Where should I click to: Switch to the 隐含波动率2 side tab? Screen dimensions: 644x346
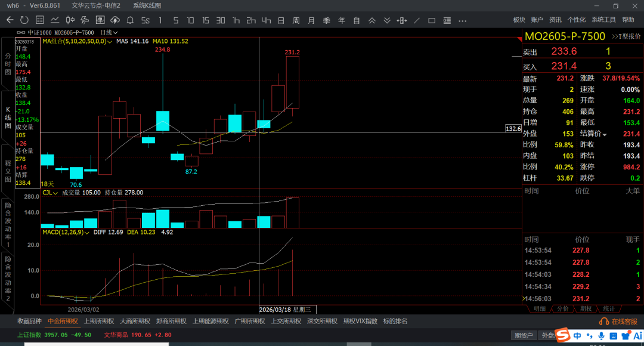(x=8, y=278)
